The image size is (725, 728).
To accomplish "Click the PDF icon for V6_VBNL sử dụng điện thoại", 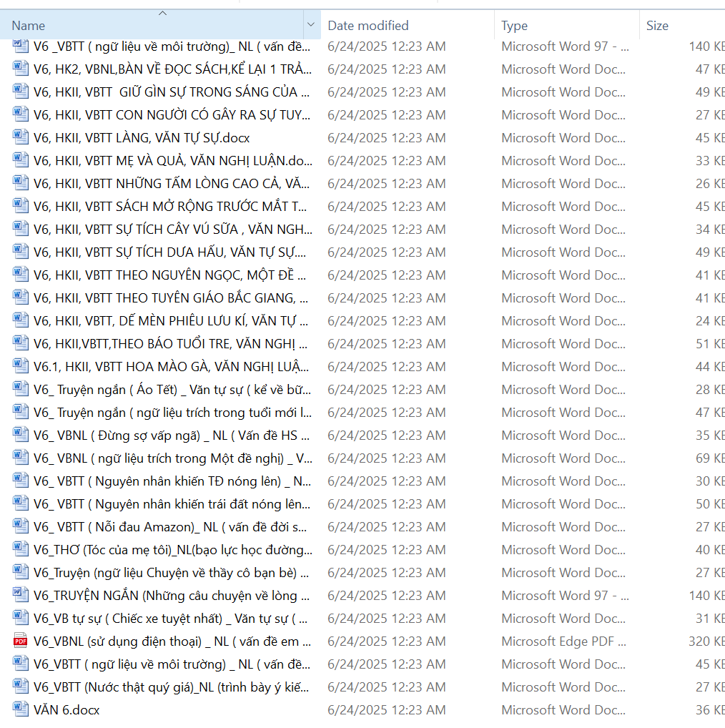I will (x=20, y=641).
